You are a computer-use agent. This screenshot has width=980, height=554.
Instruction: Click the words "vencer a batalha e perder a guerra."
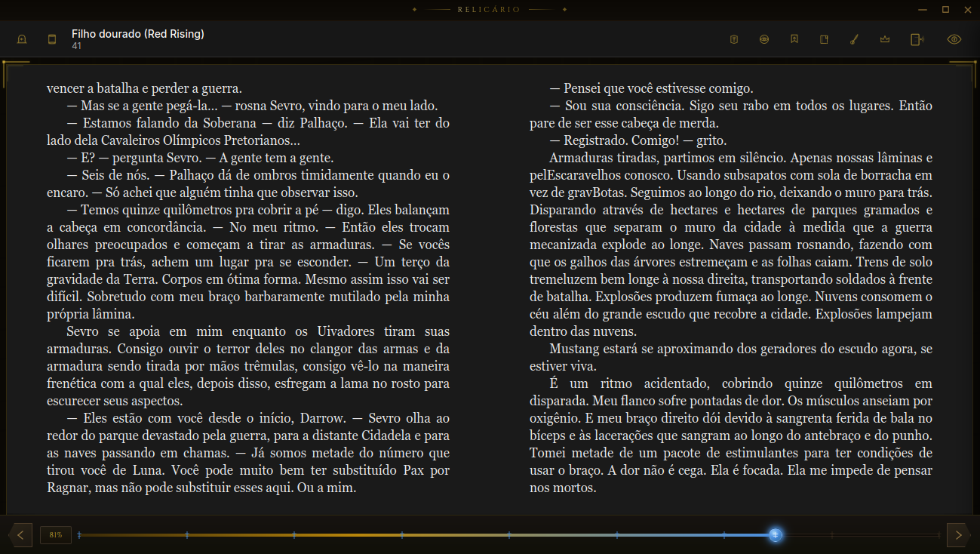tap(144, 88)
